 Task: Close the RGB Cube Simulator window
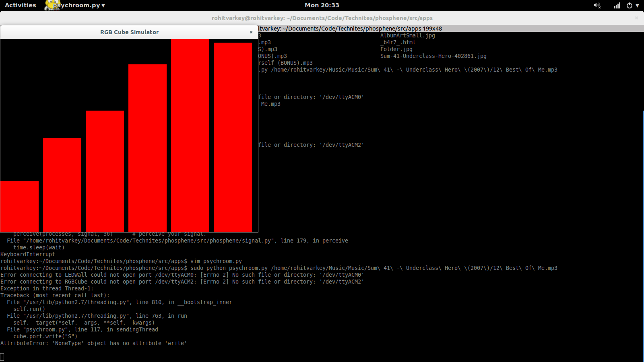251,32
